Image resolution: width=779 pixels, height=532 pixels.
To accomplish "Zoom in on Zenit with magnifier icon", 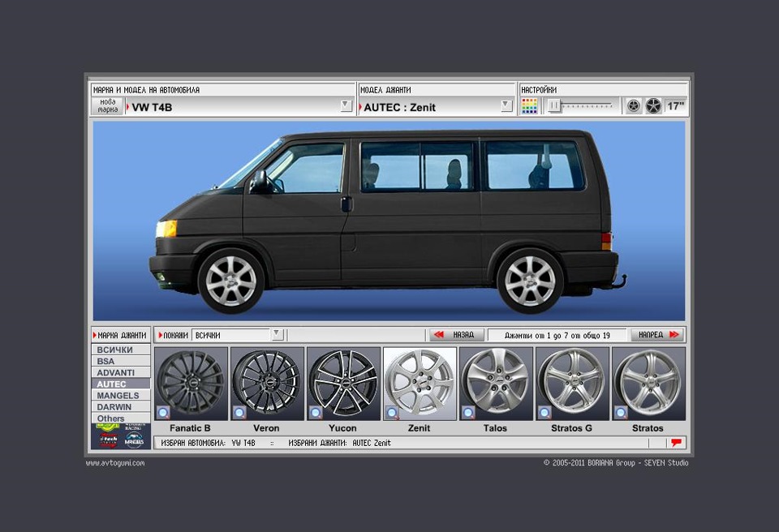I will click(392, 413).
